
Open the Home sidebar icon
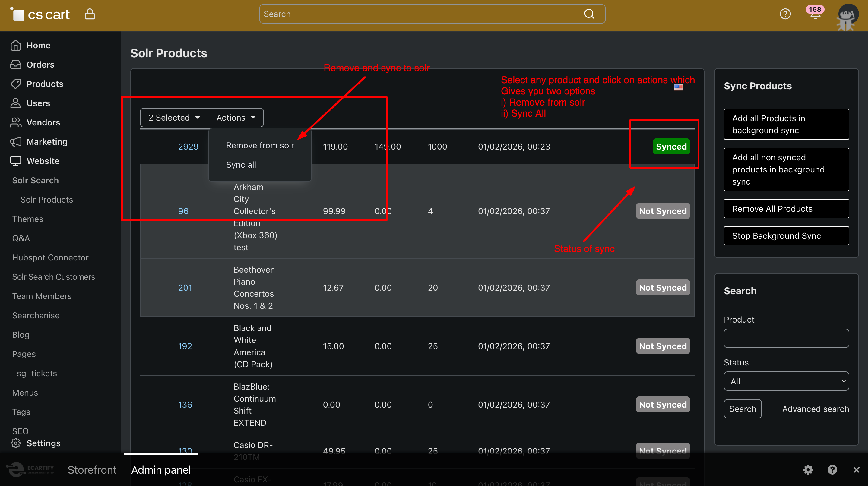click(x=15, y=45)
